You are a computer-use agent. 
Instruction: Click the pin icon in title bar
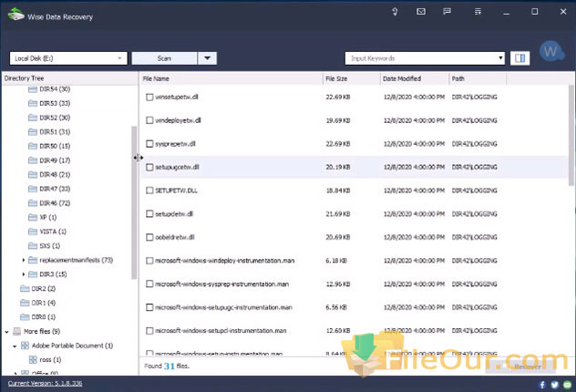click(395, 12)
